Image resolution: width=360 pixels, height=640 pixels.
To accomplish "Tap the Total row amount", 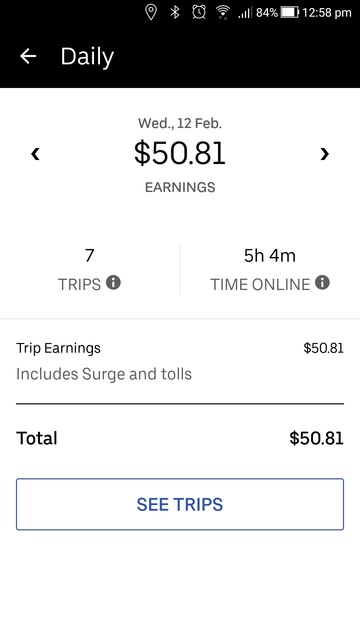I will tap(316, 438).
